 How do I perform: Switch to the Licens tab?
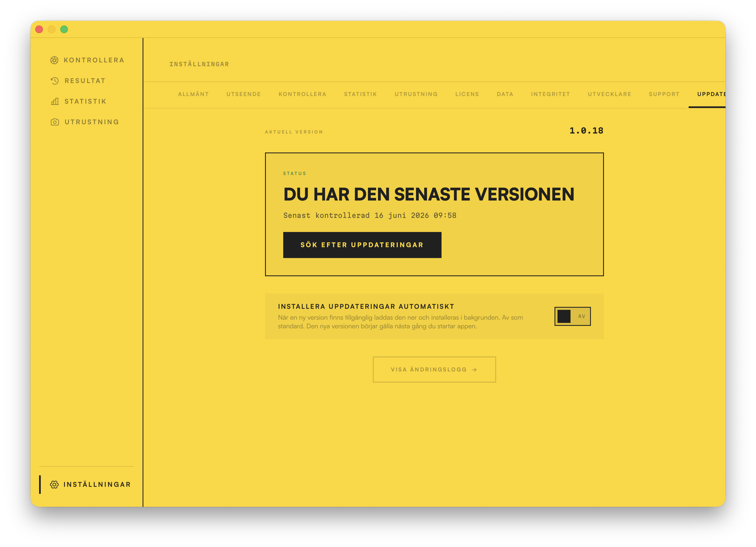coord(467,94)
